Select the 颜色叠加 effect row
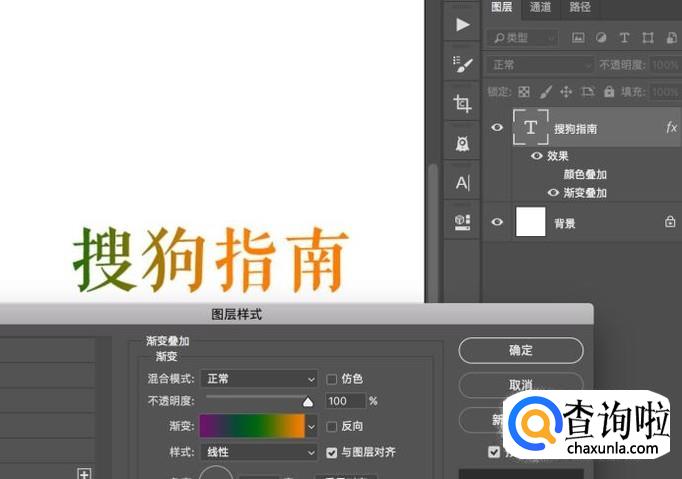Screen dimensions: 682x479 585,174
